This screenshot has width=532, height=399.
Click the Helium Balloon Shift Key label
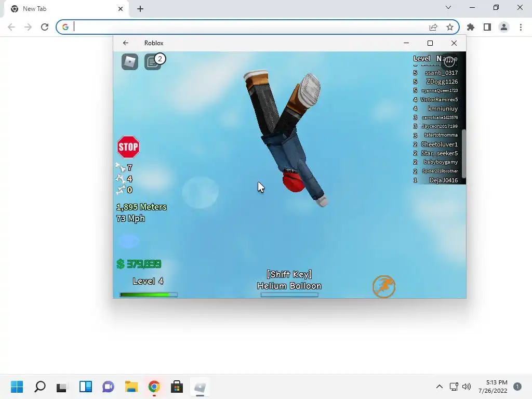click(289, 280)
